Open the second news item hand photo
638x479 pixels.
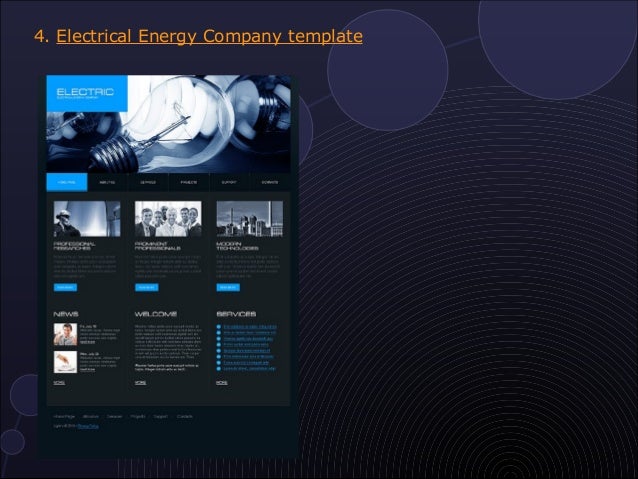(65, 362)
